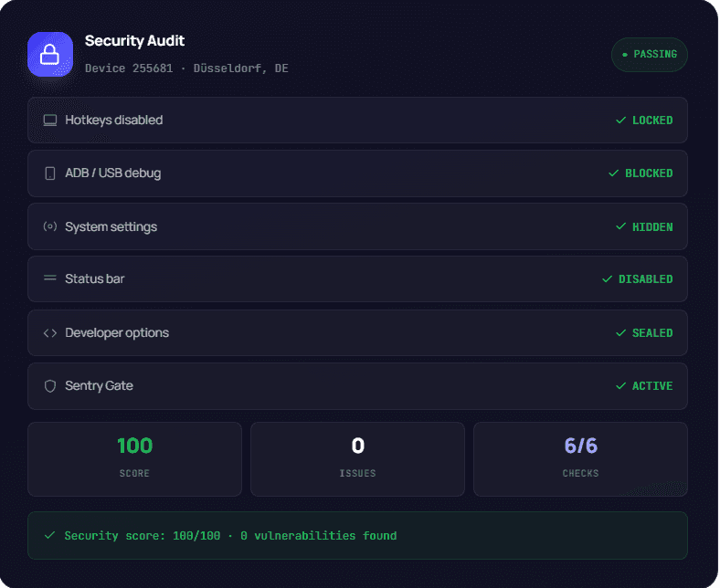This screenshot has height=588, width=720.
Task: Open the 100 SCORE stat card
Action: pos(134,459)
